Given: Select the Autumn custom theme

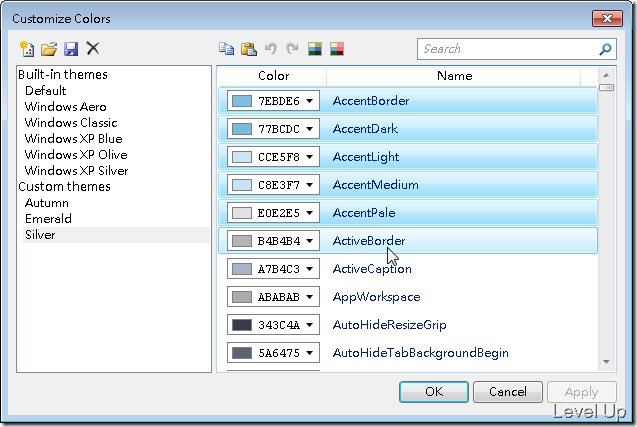Looking at the screenshot, I should click(47, 203).
